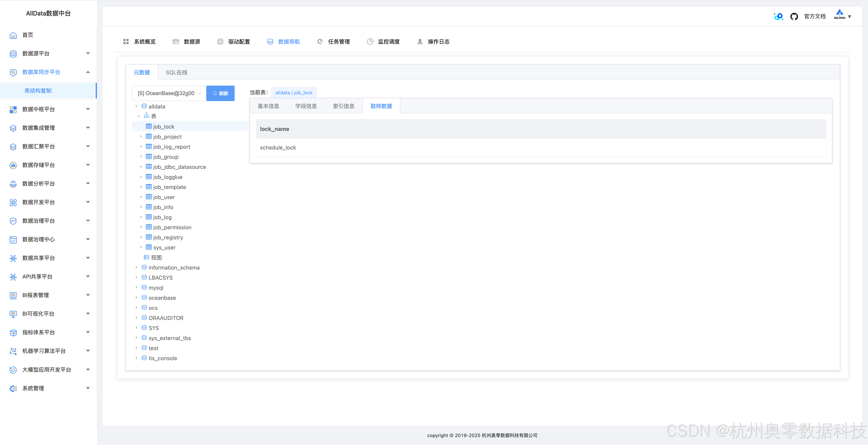Click the 驱动配置 driver icon
The width and height of the screenshot is (868, 445).
click(220, 41)
